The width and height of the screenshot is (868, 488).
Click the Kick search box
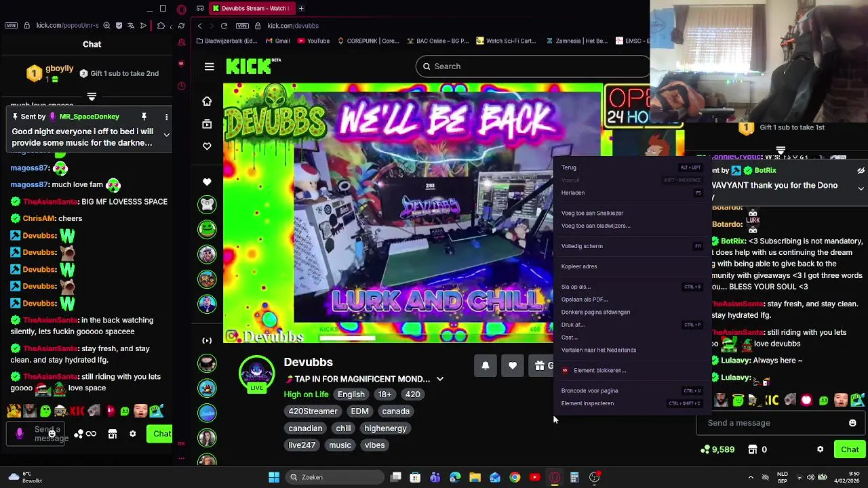532,66
